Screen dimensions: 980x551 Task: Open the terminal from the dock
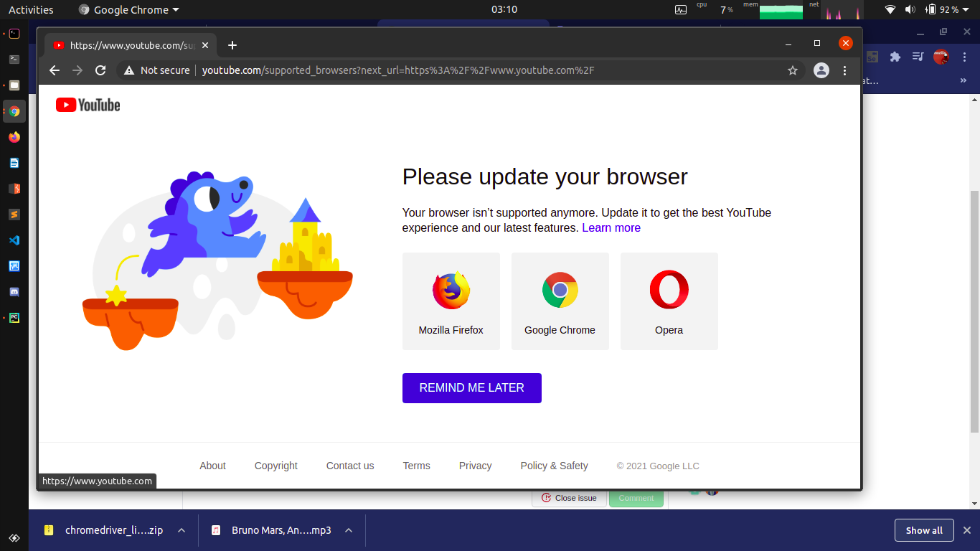[14, 60]
